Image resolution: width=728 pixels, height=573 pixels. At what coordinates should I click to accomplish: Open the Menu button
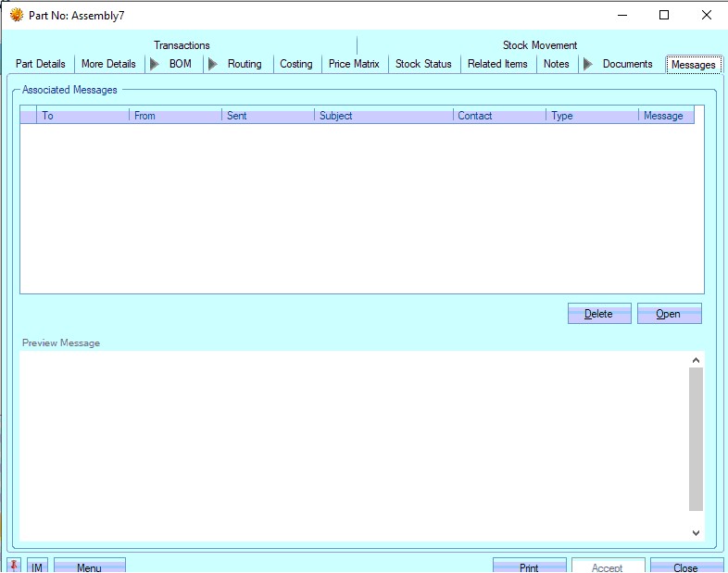[89, 567]
